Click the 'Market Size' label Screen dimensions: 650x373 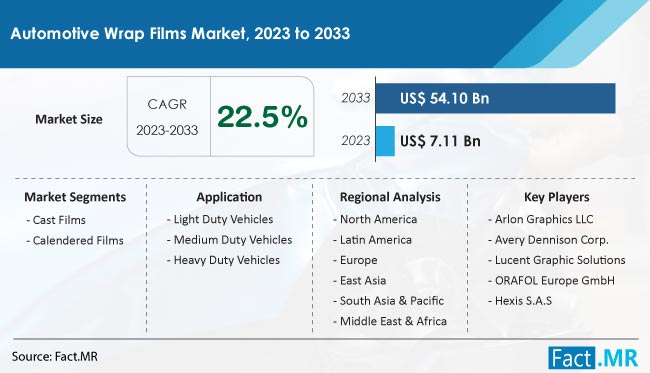(x=69, y=119)
